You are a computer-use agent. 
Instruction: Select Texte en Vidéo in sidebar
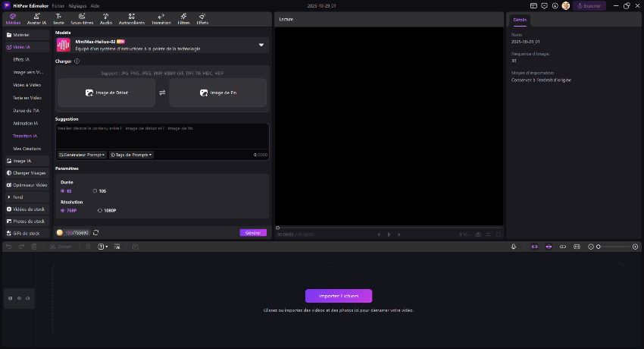27,98
